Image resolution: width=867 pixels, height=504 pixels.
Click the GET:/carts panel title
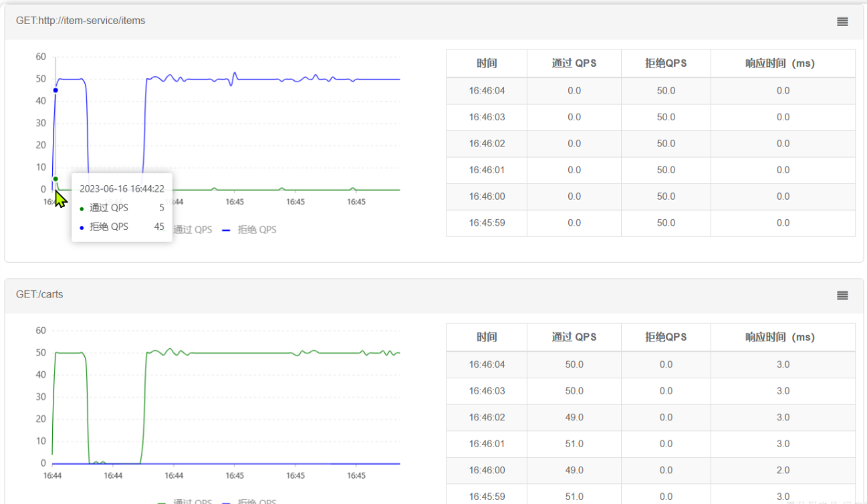[39, 294]
